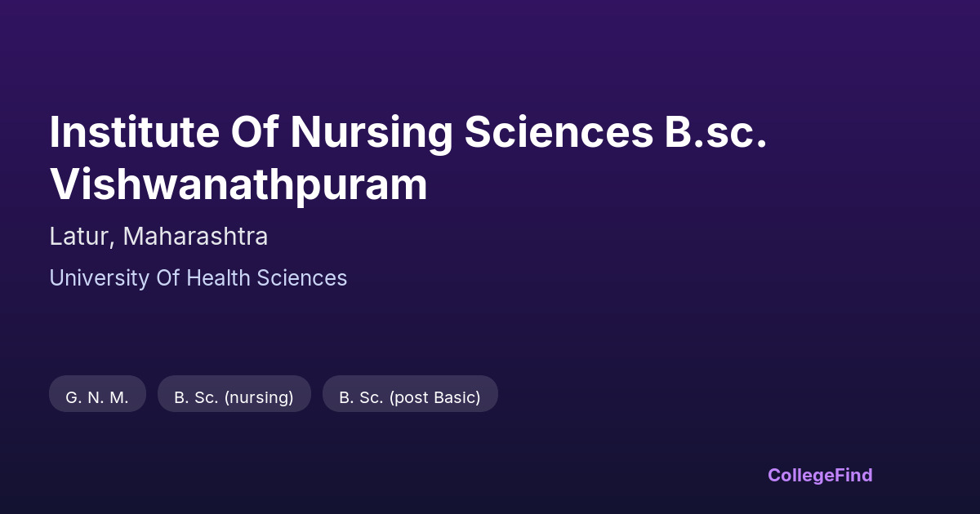Click Sciences in the affiliation line
This screenshot has height=514, width=980.
coord(302,278)
